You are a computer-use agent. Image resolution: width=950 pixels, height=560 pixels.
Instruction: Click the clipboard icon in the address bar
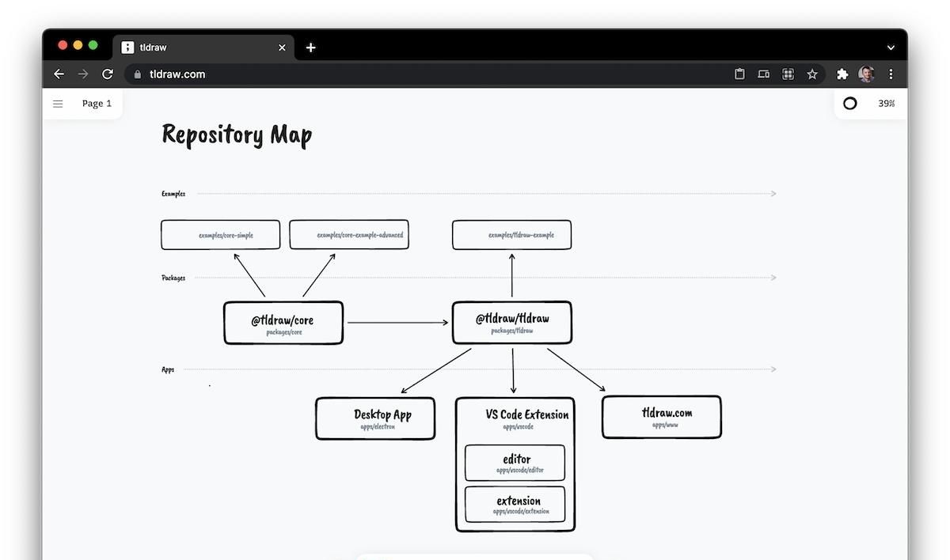739,74
